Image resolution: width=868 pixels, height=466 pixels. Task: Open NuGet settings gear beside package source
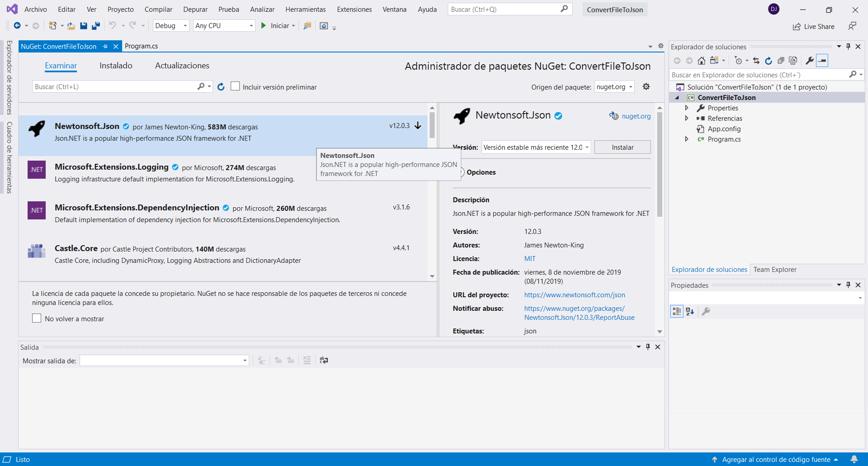646,87
